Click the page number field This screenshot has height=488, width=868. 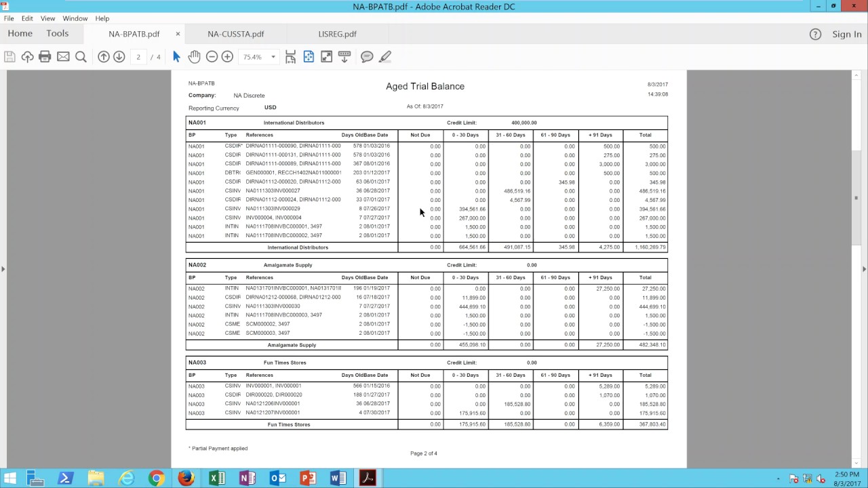[138, 57]
